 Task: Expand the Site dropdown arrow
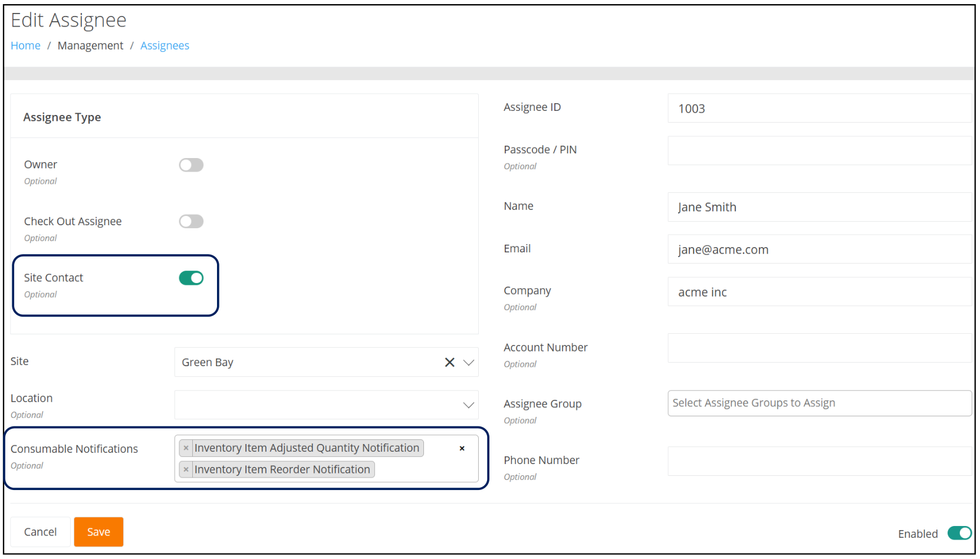[x=469, y=362]
